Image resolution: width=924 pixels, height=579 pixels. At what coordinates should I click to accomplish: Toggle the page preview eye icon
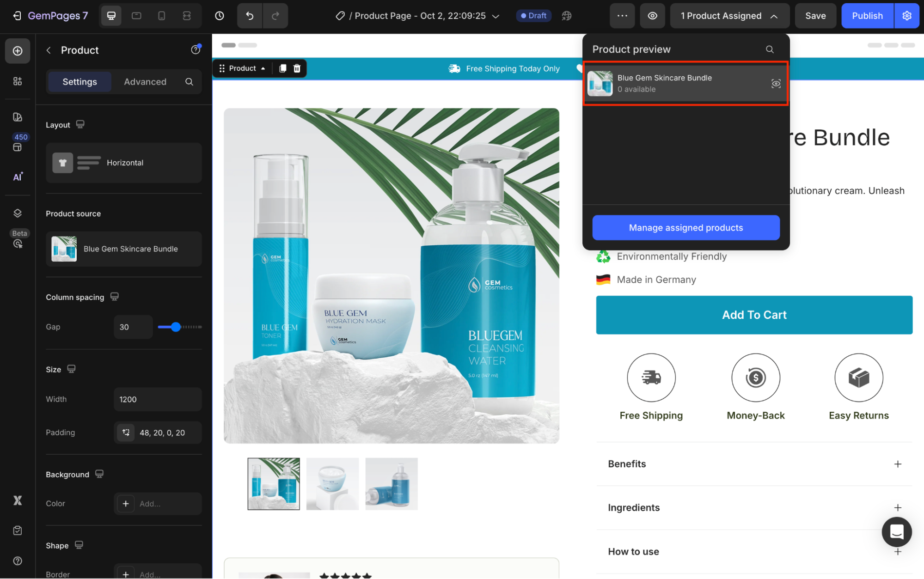click(652, 16)
